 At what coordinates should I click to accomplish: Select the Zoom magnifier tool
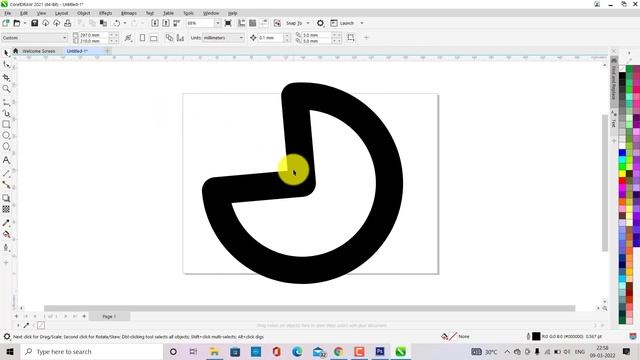pyautogui.click(x=6, y=89)
